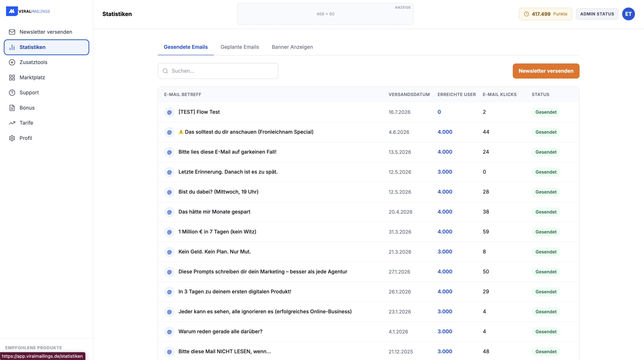Click the 468 × 60 Anzeige banner placeholder
Viewport: 644px width, 360px height.
[x=325, y=14]
